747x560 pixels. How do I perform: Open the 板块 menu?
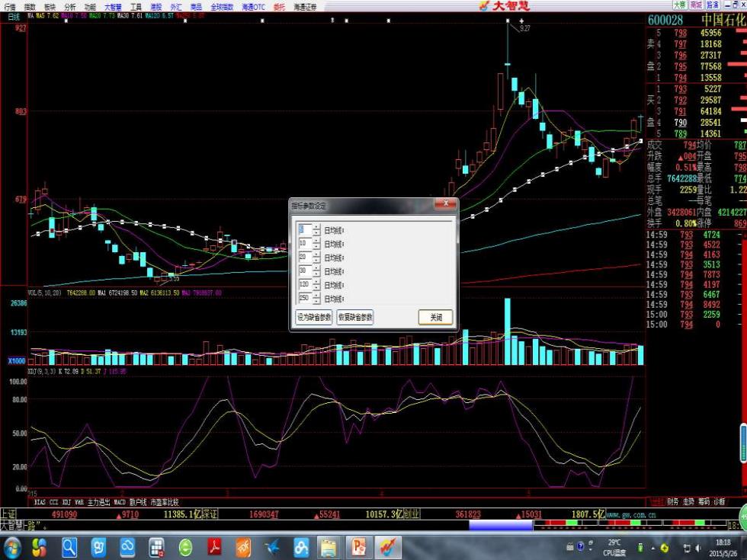coord(50,7)
